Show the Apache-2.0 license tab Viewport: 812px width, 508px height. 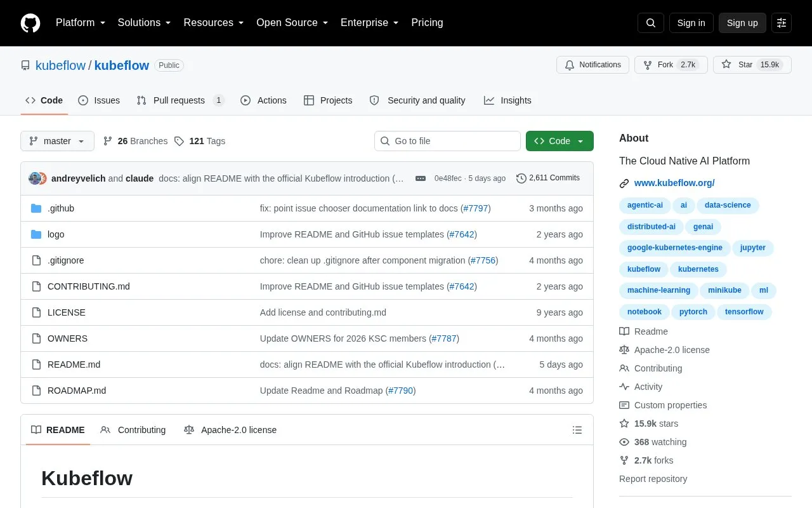[x=230, y=430]
